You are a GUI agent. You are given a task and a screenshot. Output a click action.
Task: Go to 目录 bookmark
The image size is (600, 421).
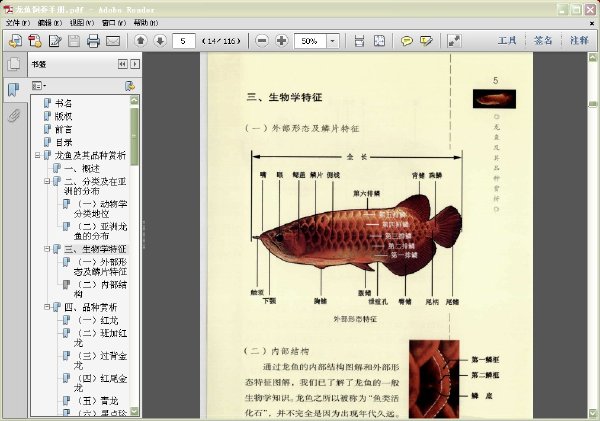pos(64,142)
